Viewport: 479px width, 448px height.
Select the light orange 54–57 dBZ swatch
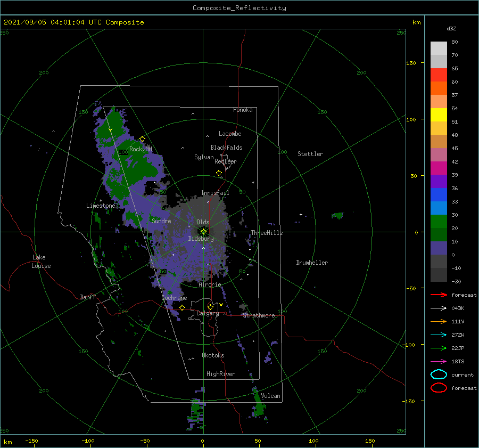(439, 102)
